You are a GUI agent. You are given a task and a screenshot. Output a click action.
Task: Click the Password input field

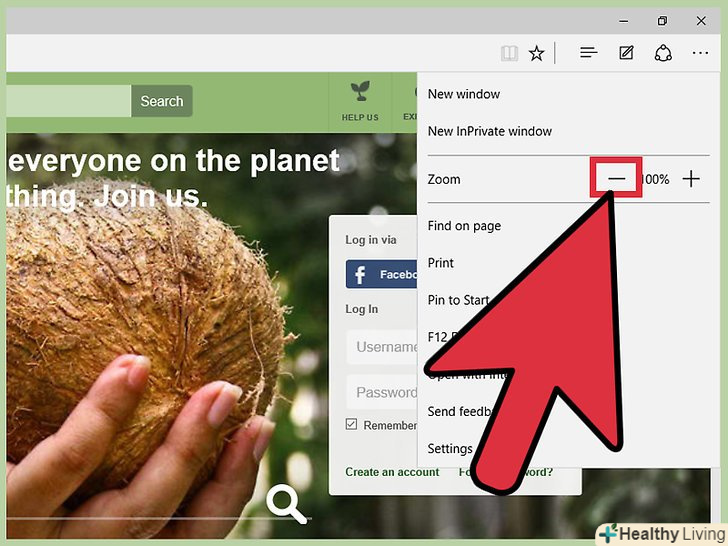[382, 392]
